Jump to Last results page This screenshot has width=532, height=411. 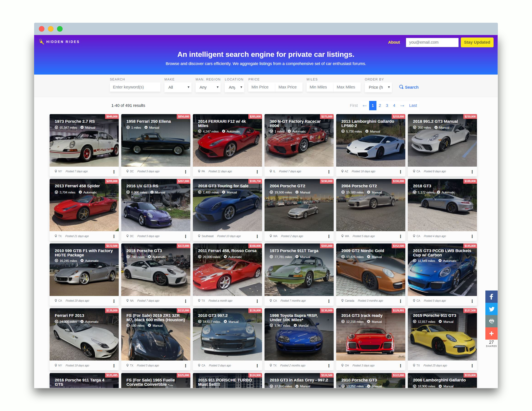[413, 105]
